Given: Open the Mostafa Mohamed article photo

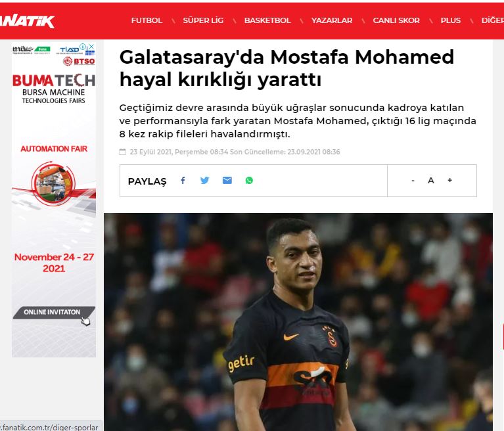Looking at the screenshot, I should pyautogui.click(x=298, y=322).
